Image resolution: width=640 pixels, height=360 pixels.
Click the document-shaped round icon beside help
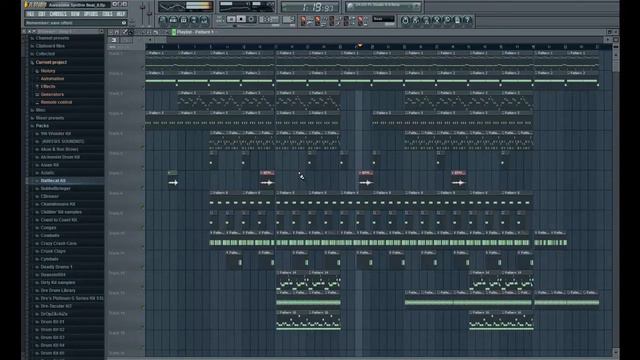(458, 20)
